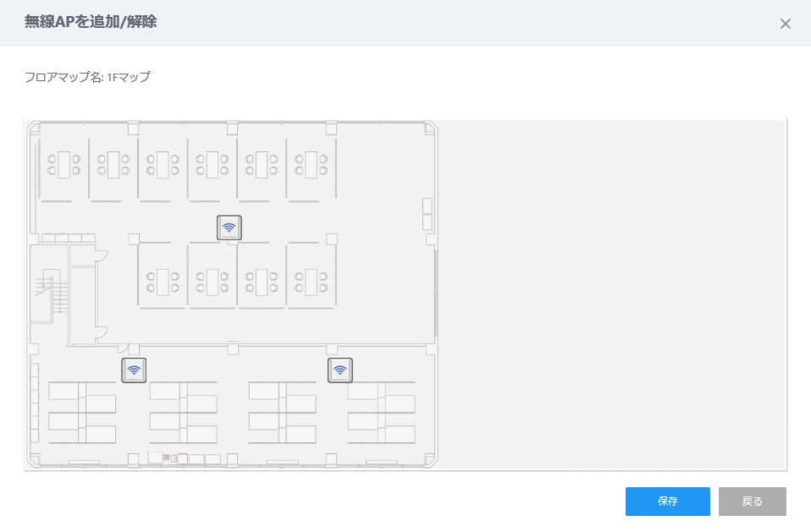Screen dimensions: 811x532
Task: Click the bottom-right desk cluster on the map
Action: click(x=382, y=412)
